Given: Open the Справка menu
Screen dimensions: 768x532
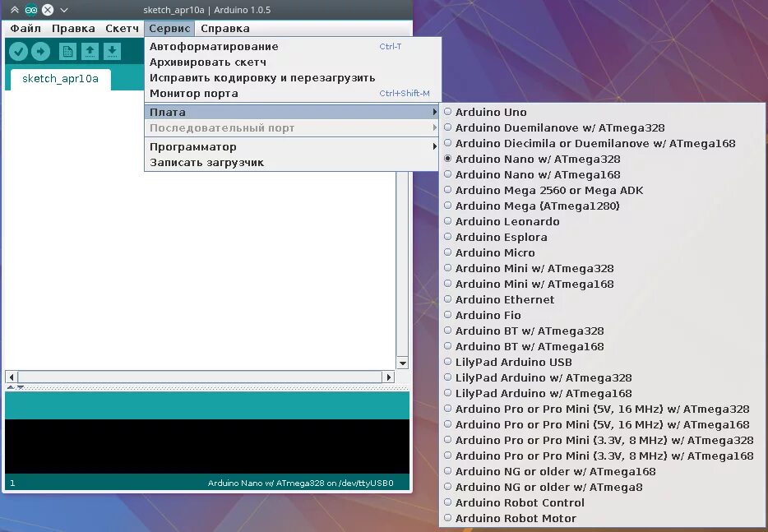Looking at the screenshot, I should pyautogui.click(x=225, y=29).
